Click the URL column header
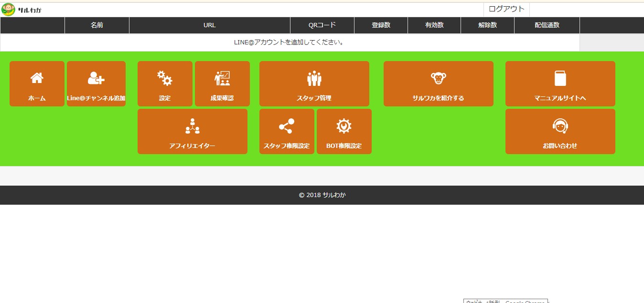644x303 pixels. (x=210, y=25)
